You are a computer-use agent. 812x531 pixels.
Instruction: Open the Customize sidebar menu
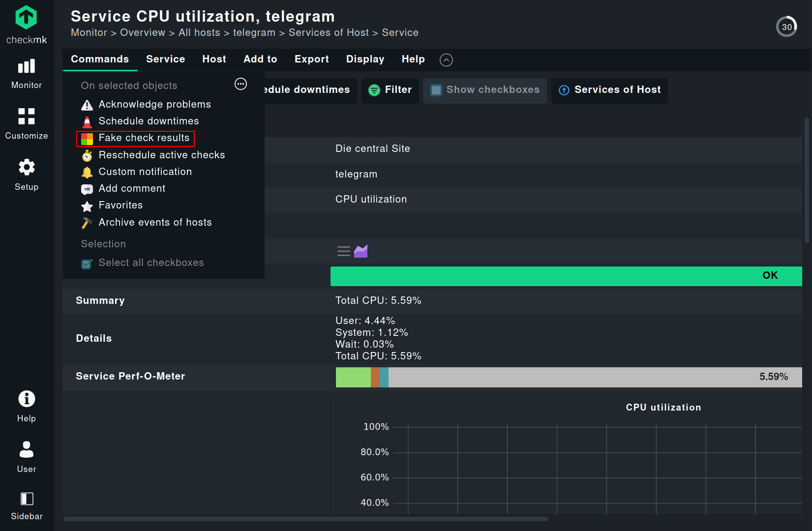(x=27, y=124)
